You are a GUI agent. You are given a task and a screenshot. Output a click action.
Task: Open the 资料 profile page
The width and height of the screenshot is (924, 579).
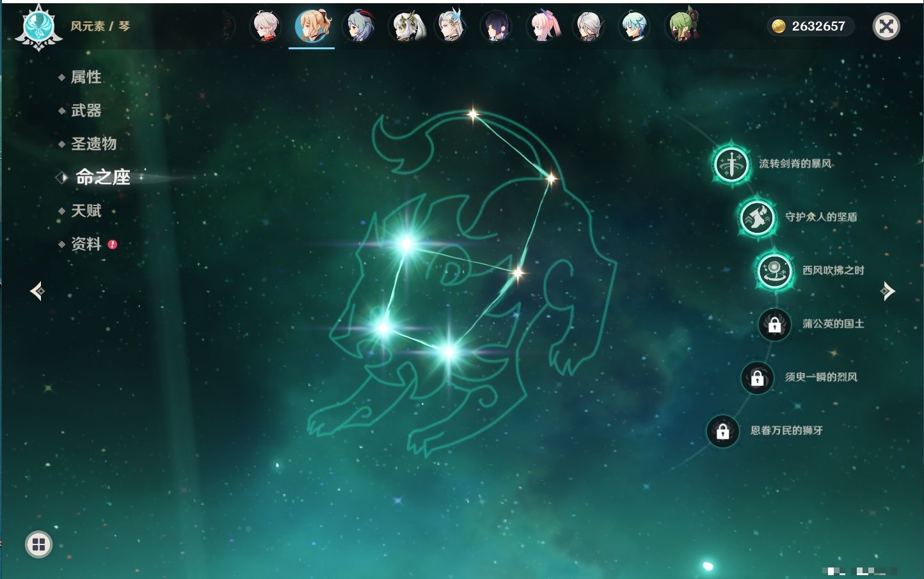coord(86,244)
